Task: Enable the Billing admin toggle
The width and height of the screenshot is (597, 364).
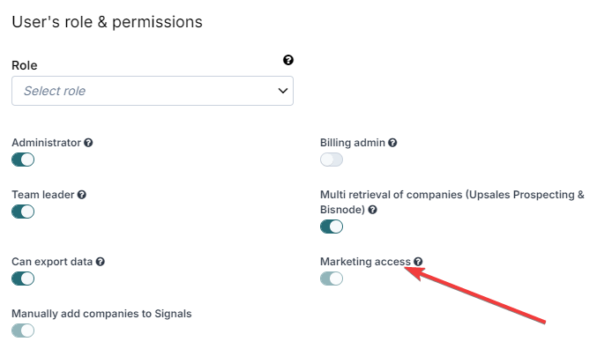Action: pyautogui.click(x=332, y=160)
